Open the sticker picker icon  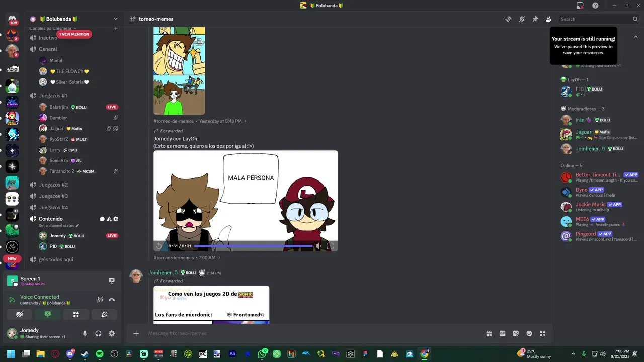pyautogui.click(x=516, y=333)
